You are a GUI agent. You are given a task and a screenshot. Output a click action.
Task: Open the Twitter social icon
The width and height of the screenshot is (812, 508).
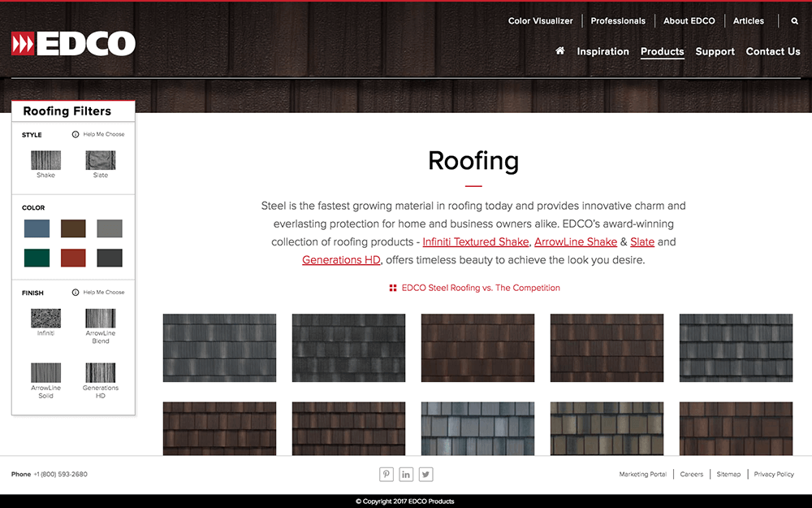click(x=425, y=475)
